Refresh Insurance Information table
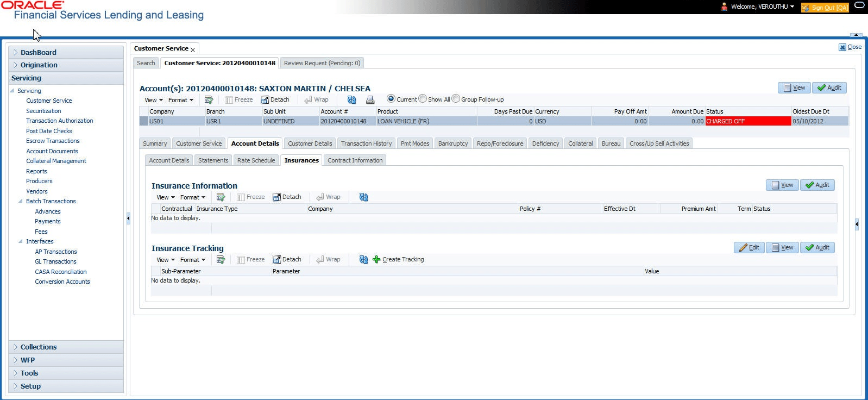 coord(364,197)
